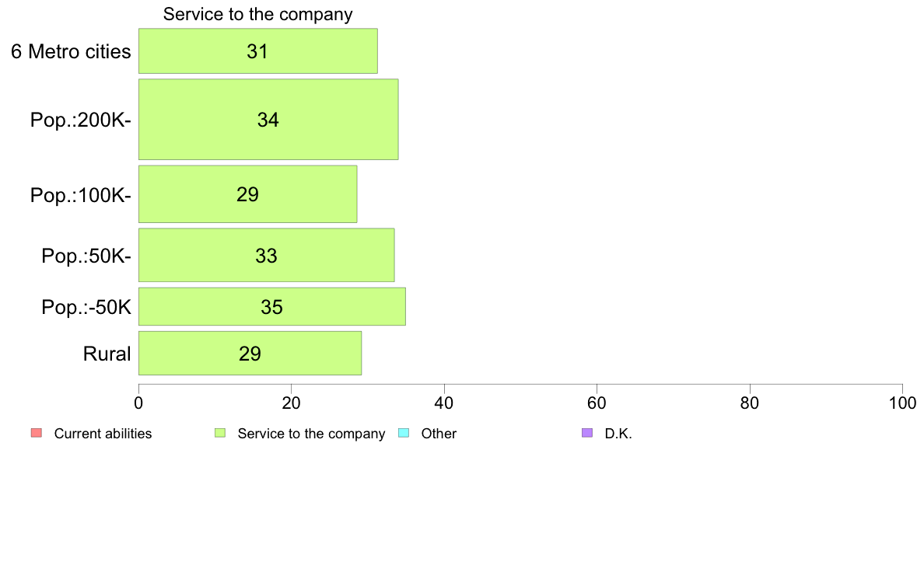Click the Service to the company chart title
The image size is (924, 572).
click(258, 14)
